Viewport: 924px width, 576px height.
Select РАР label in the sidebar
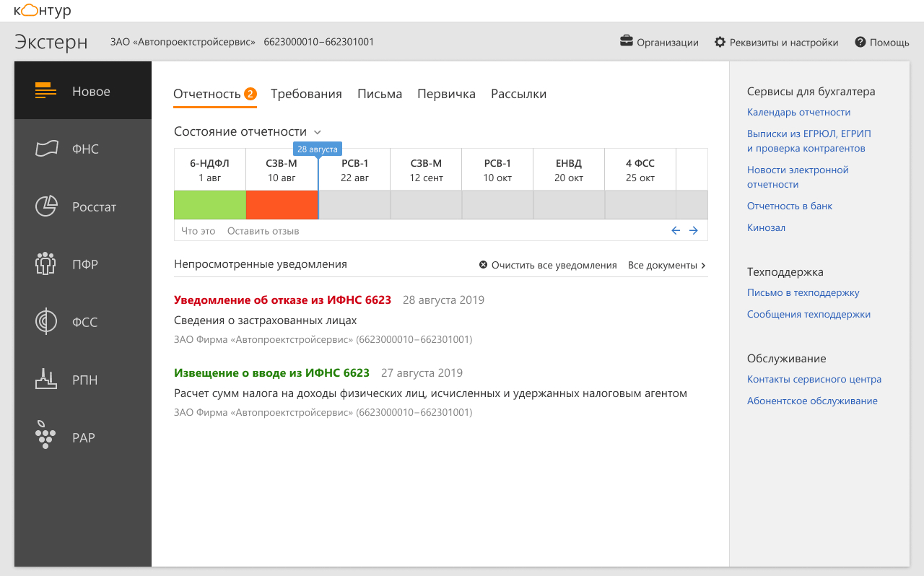pos(84,438)
